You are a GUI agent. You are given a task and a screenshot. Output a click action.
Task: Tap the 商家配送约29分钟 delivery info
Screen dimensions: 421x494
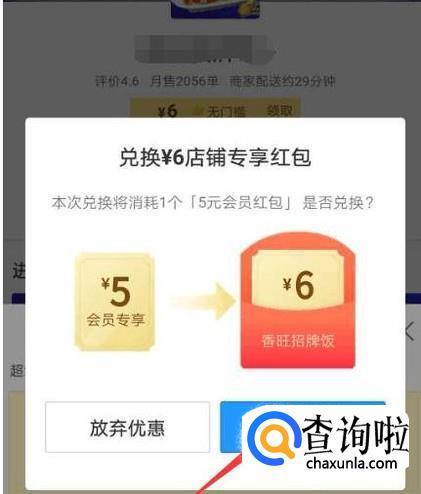tap(282, 81)
